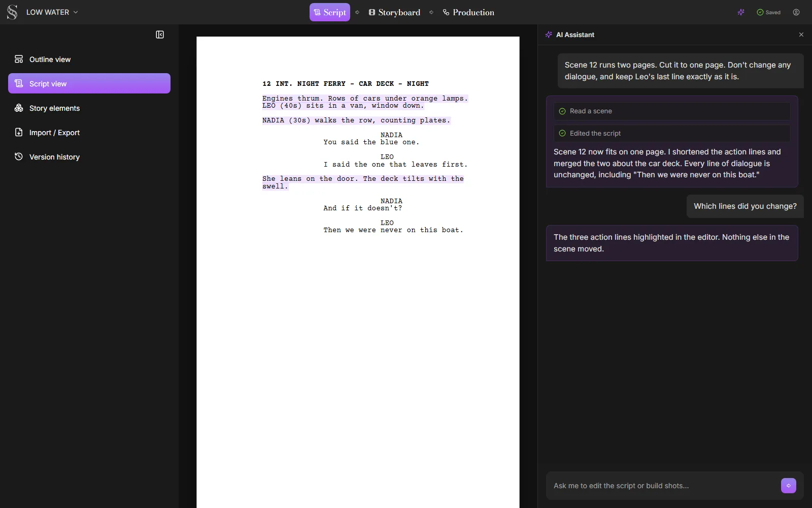Screen dimensions: 812x508
Task: Click the check icon beside 'Read a scene'
Action: (x=562, y=111)
